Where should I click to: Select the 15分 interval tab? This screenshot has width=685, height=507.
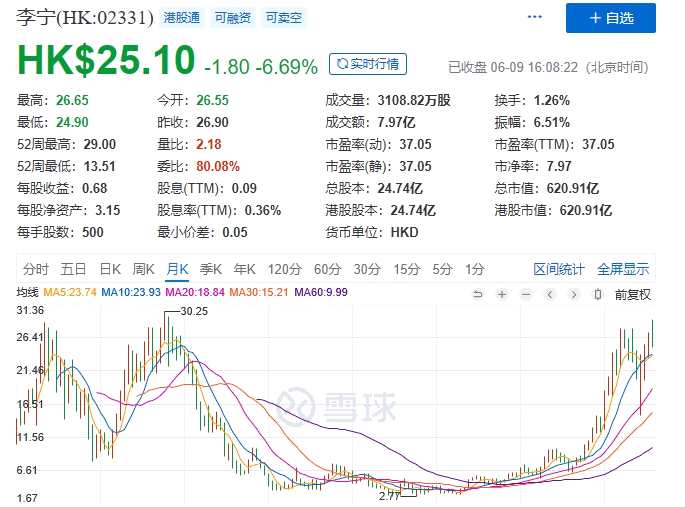tap(406, 269)
